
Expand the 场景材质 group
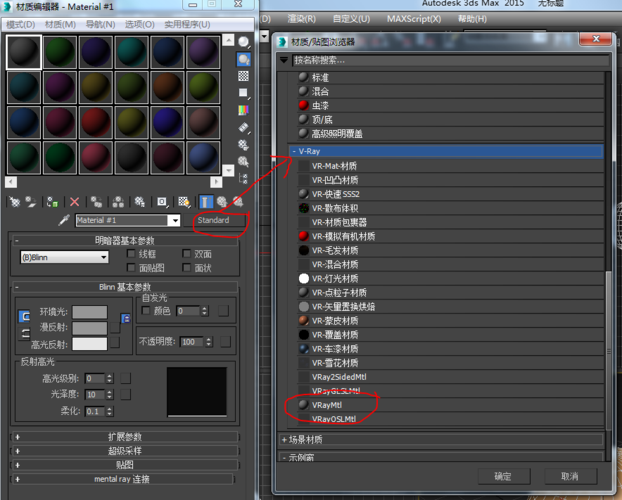tap(284, 440)
